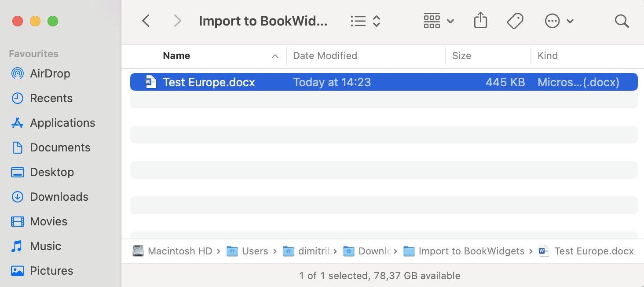Open Import to BookWidgets in the path bar
This screenshot has width=644, height=287.
tap(470, 251)
